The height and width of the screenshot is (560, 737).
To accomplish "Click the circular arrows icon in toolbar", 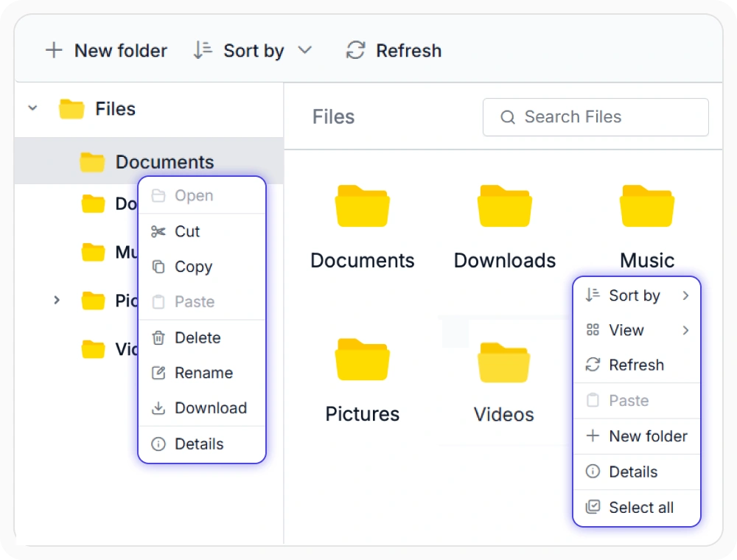I will pos(356,50).
